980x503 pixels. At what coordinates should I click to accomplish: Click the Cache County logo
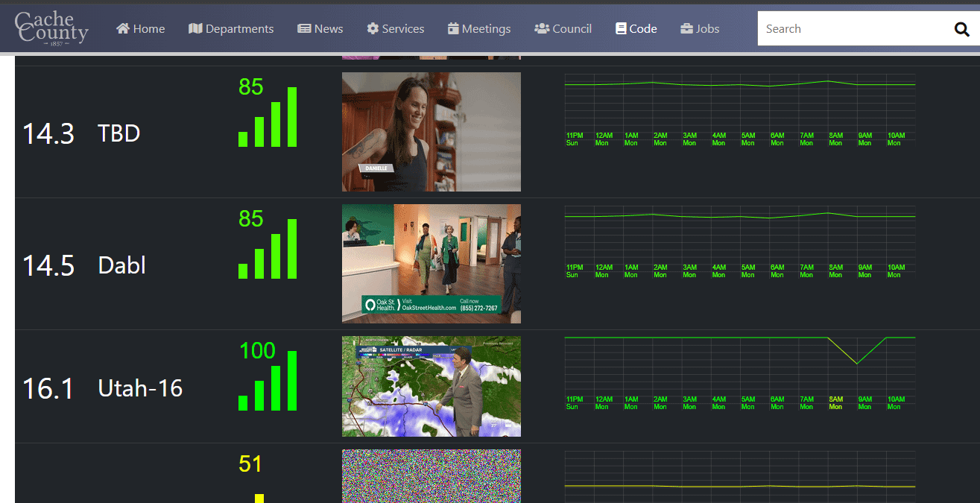click(51, 29)
